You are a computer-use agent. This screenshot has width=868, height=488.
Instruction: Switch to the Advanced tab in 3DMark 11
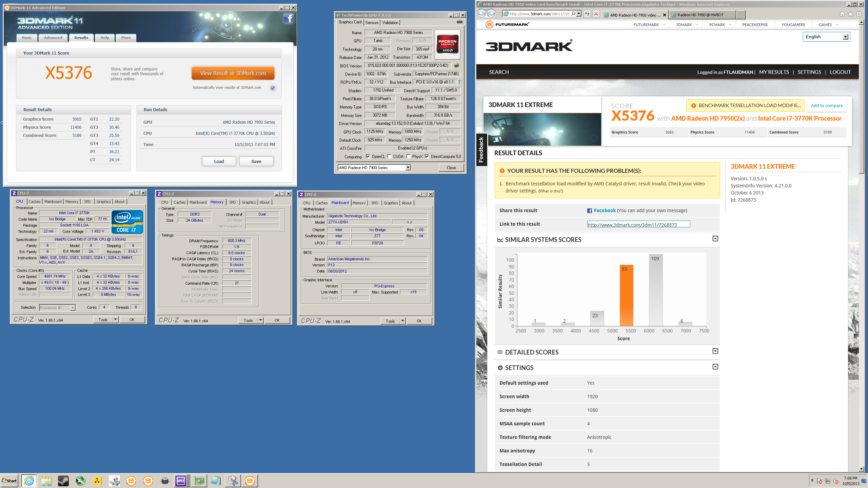(53, 38)
